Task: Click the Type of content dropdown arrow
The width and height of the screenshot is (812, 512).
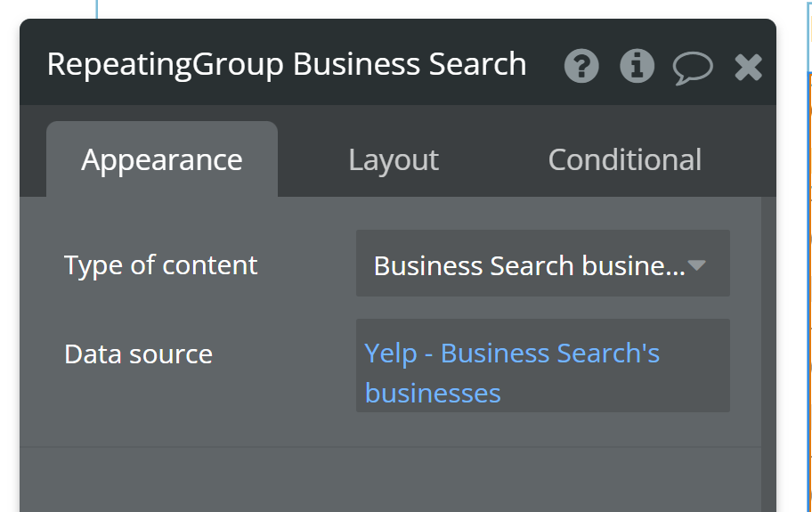Action: click(x=697, y=265)
